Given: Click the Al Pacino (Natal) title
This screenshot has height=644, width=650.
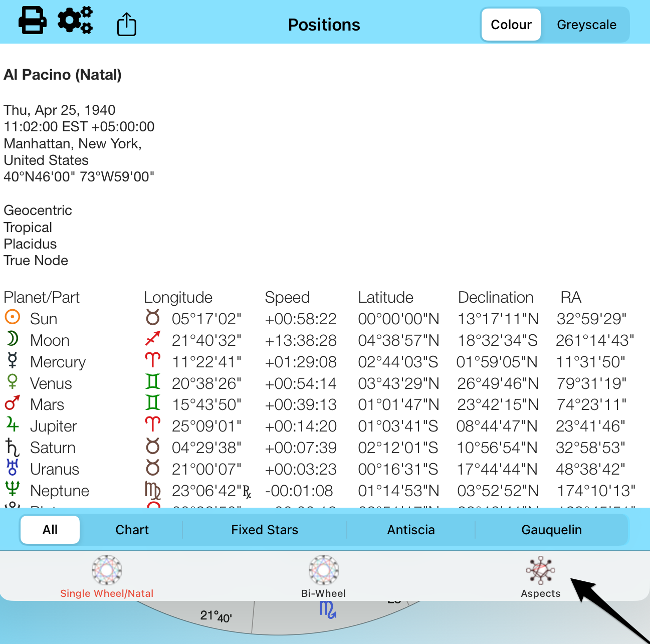Looking at the screenshot, I should 63,75.
